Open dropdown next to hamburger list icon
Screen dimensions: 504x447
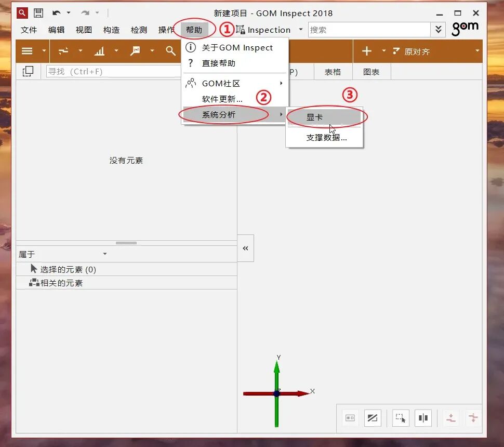[44, 50]
